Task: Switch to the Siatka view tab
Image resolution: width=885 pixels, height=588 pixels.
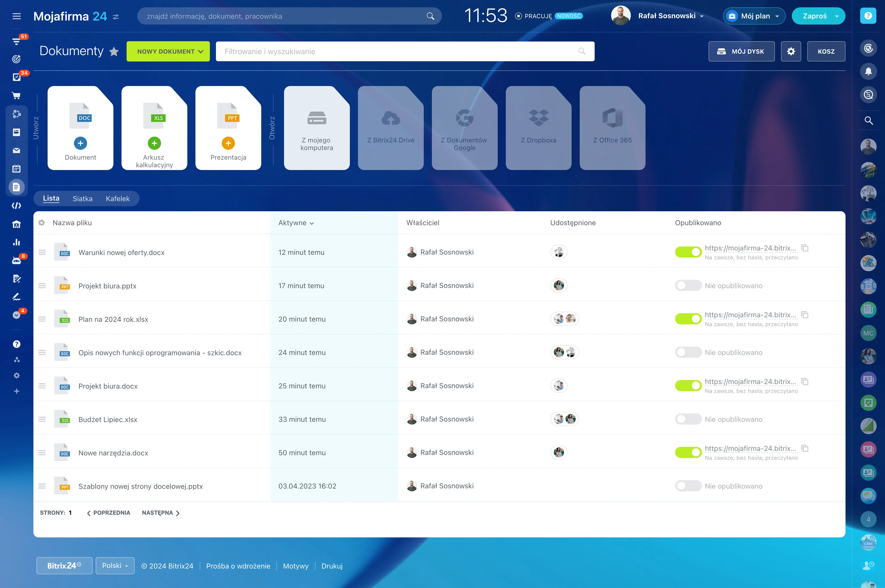Action: pos(82,198)
